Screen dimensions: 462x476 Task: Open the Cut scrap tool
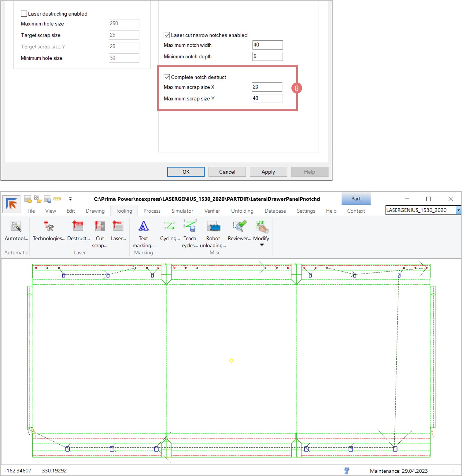pyautogui.click(x=100, y=226)
